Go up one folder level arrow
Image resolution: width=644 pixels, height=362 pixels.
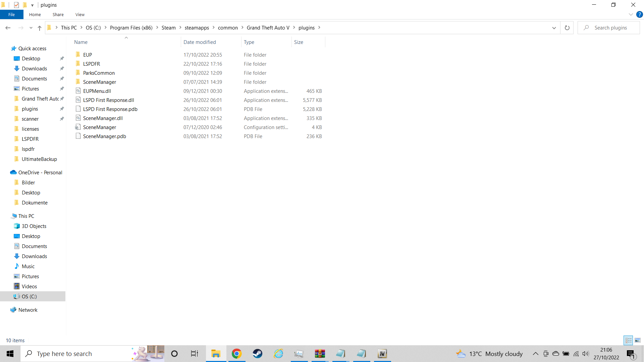click(40, 28)
